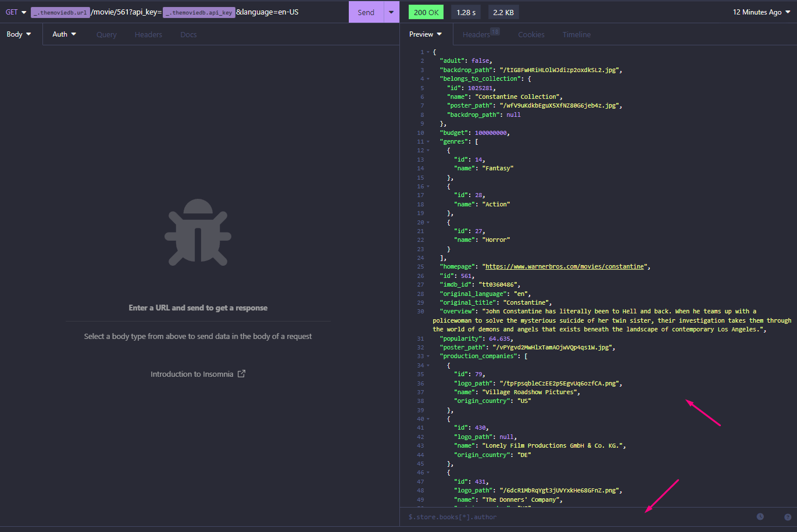Click the "id": 430 company line
Screen dimensions: 797x532
click(x=471, y=427)
